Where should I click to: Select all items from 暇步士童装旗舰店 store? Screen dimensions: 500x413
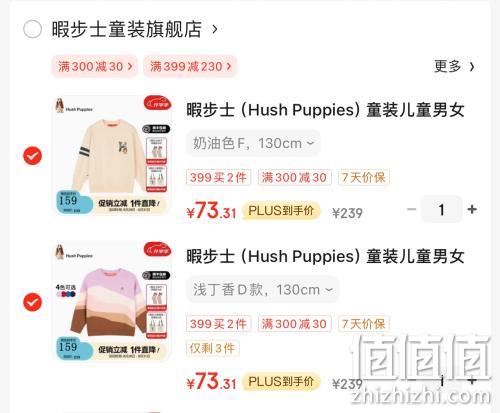(32, 29)
